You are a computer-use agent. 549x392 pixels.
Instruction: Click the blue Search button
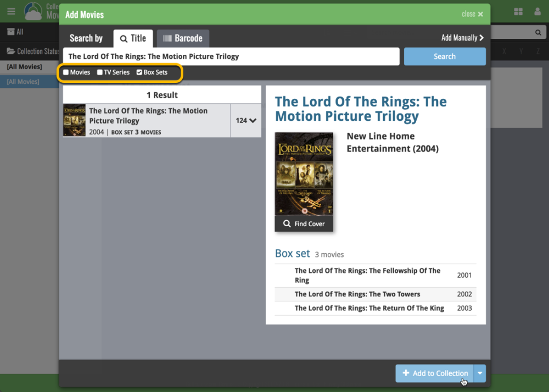[x=445, y=57]
